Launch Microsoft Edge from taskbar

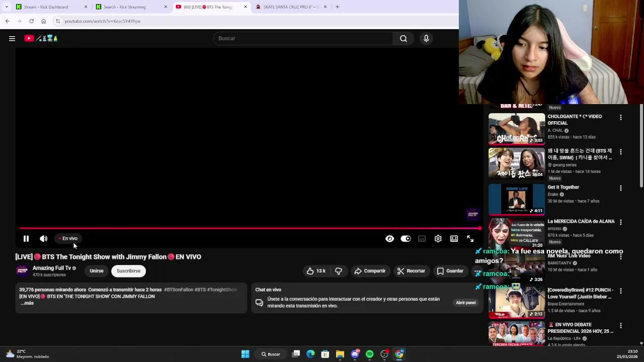310,354
